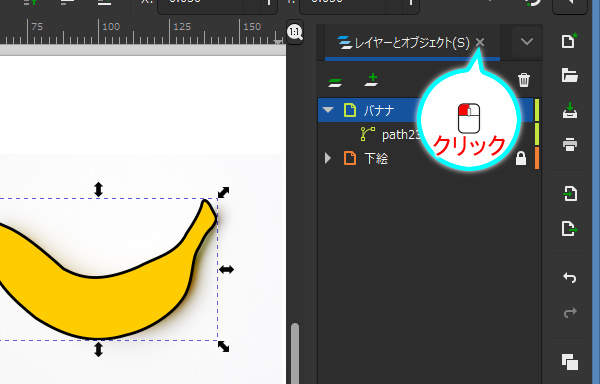Image resolution: width=600 pixels, height=384 pixels.
Task: Click the right-middle horizontal scale handle
Action: coord(226,270)
